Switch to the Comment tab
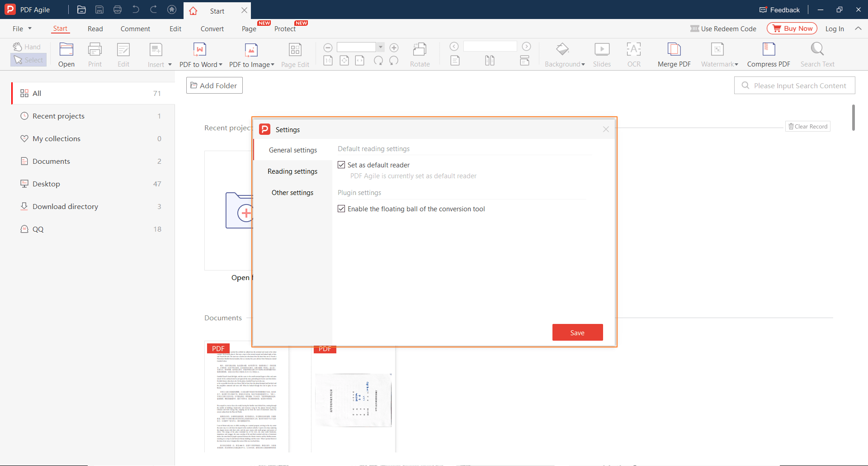This screenshot has width=868, height=466. [135, 29]
